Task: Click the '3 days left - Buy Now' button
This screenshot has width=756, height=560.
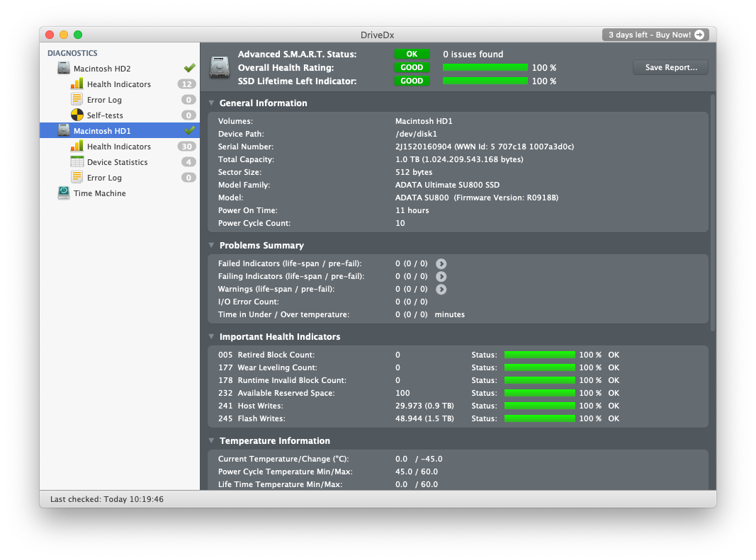Action: click(655, 35)
